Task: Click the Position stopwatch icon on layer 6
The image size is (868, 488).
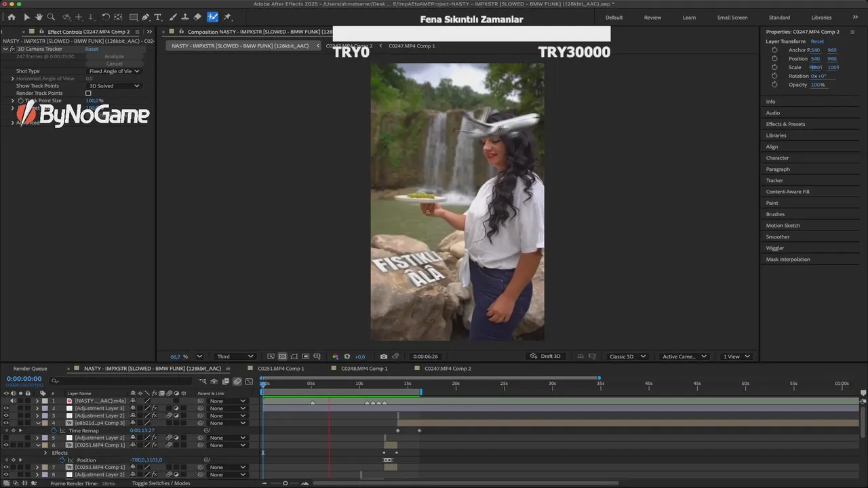Action: 62,460
